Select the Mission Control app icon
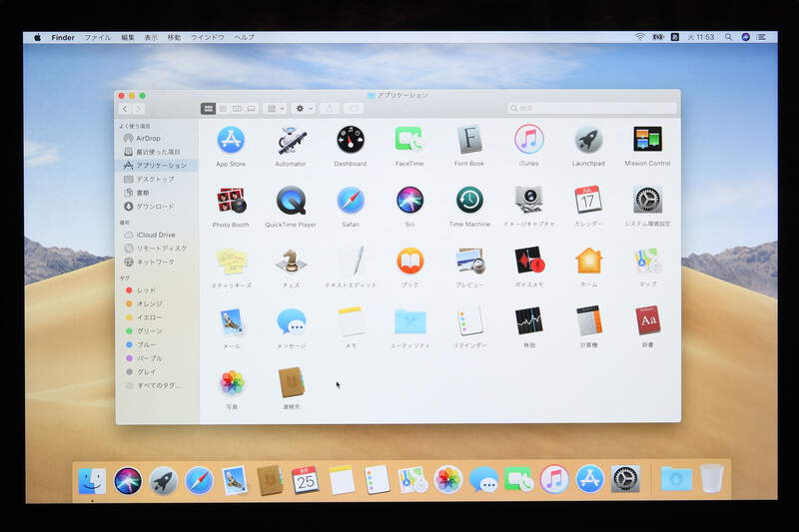Screen dimensions: 799x532 click(647, 139)
